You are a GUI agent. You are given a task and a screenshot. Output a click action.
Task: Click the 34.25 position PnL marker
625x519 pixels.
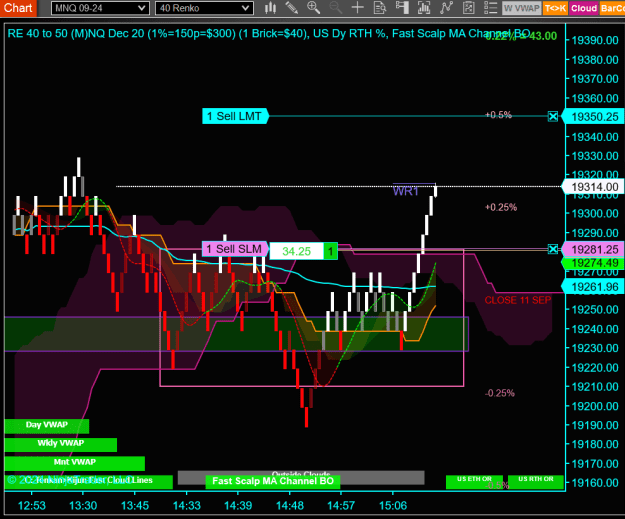pos(296,251)
